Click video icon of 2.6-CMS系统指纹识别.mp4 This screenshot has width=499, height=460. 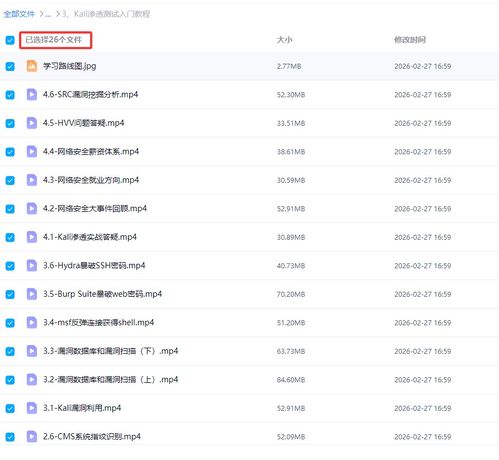[x=32, y=437]
